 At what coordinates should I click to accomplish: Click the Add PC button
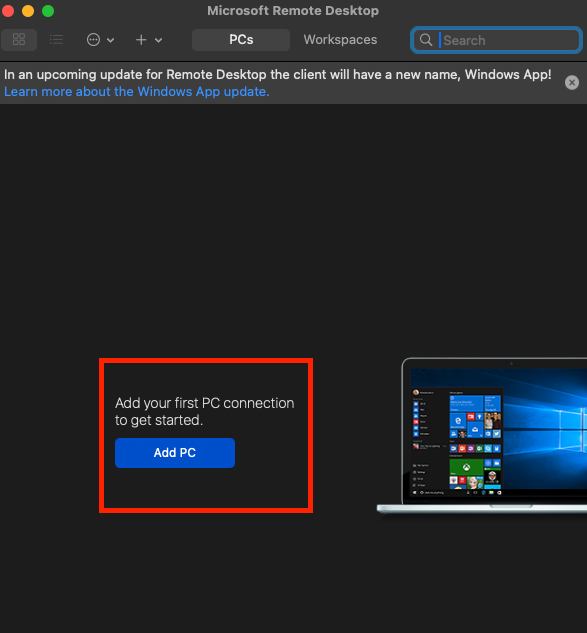tap(175, 453)
